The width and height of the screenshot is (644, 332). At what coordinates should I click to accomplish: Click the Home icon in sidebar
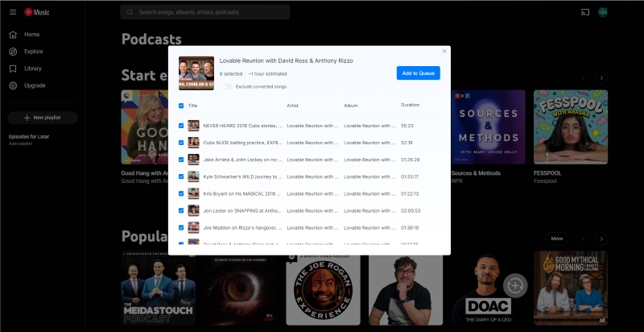pos(13,35)
